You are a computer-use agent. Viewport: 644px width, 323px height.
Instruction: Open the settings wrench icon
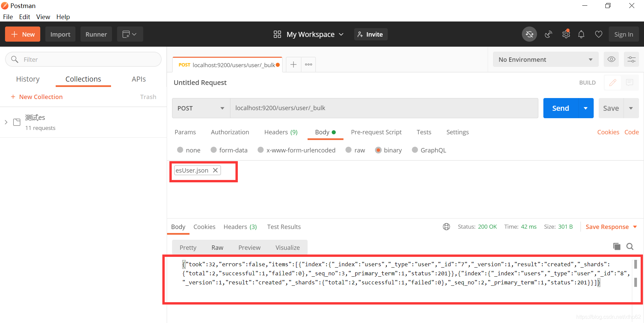tap(566, 34)
